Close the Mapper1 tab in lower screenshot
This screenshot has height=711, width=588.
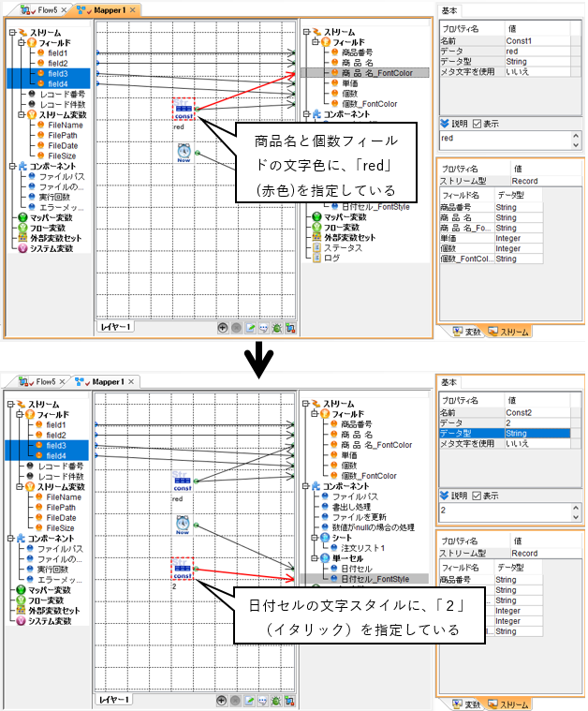(x=131, y=382)
